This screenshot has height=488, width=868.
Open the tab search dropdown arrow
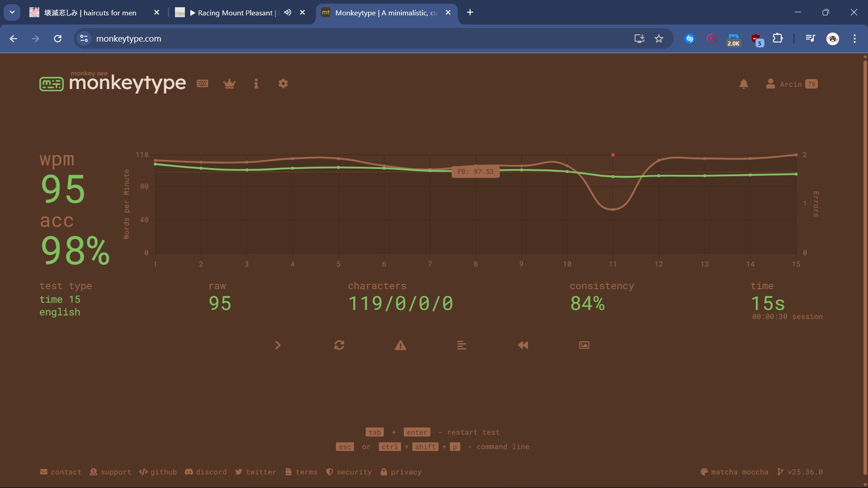click(12, 12)
